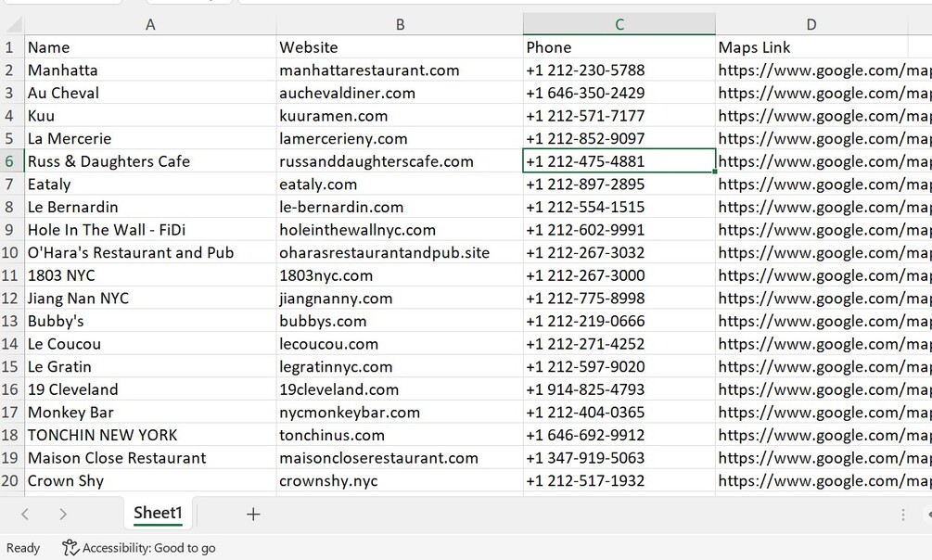Select phone +1 212-230-5788
This screenshot has height=560, width=932.
pyautogui.click(x=619, y=70)
